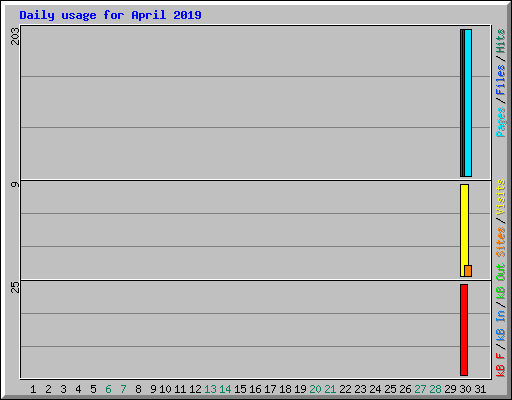Click the 203 y-axis value

(15, 36)
